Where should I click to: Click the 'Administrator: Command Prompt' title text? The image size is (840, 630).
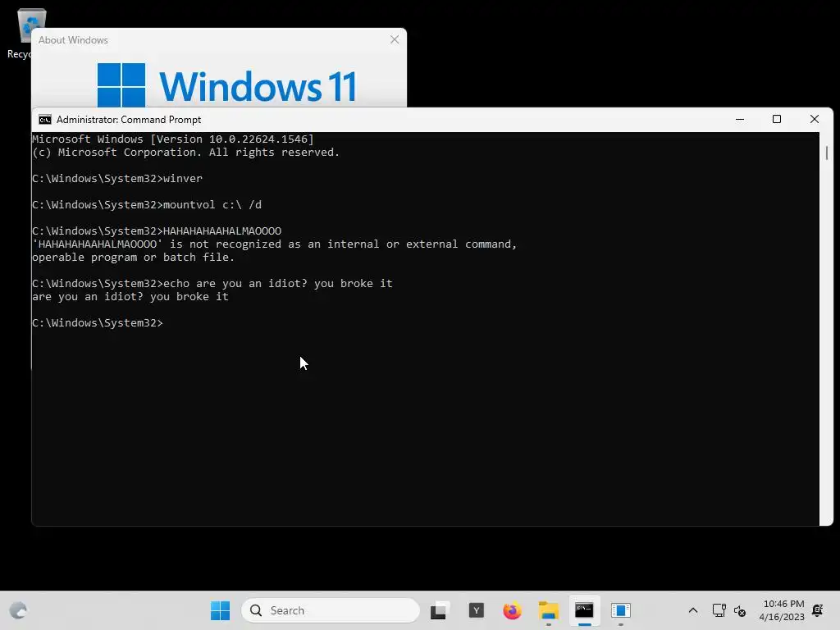[x=129, y=120]
